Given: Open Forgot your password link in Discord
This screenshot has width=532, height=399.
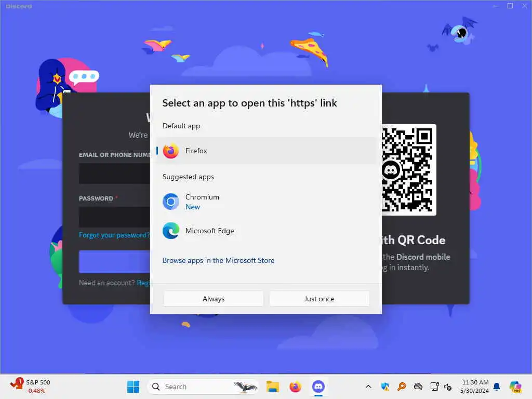Looking at the screenshot, I should pos(114,235).
